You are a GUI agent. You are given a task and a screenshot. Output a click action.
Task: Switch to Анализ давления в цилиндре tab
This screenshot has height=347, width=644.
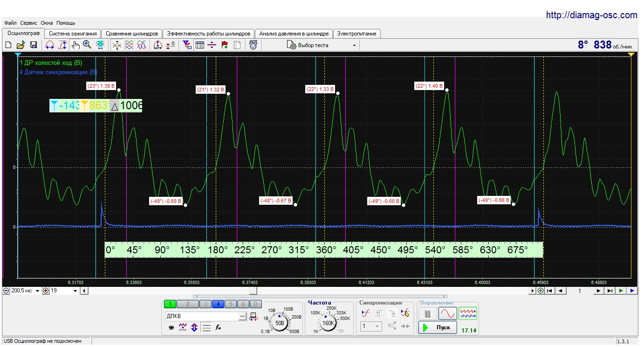294,34
